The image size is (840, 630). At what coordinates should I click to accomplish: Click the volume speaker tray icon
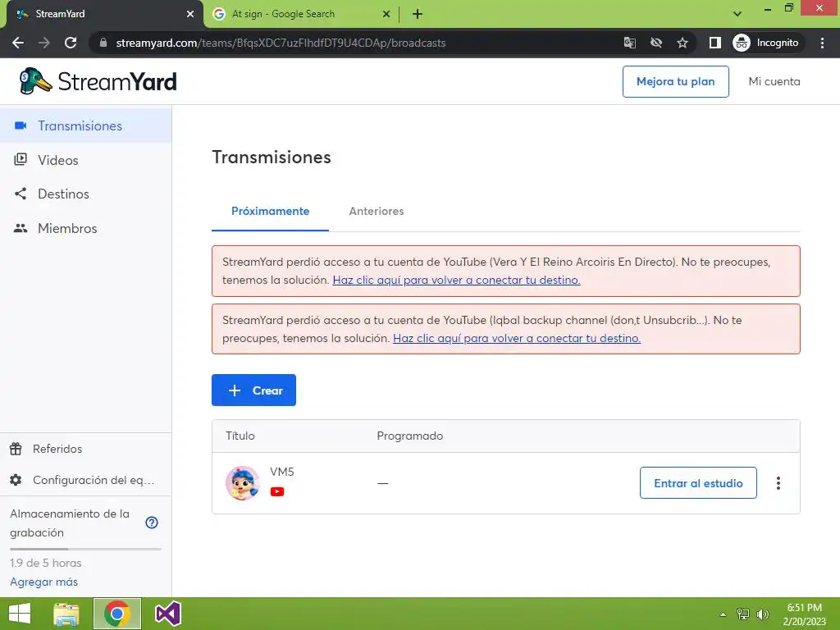pyautogui.click(x=763, y=614)
